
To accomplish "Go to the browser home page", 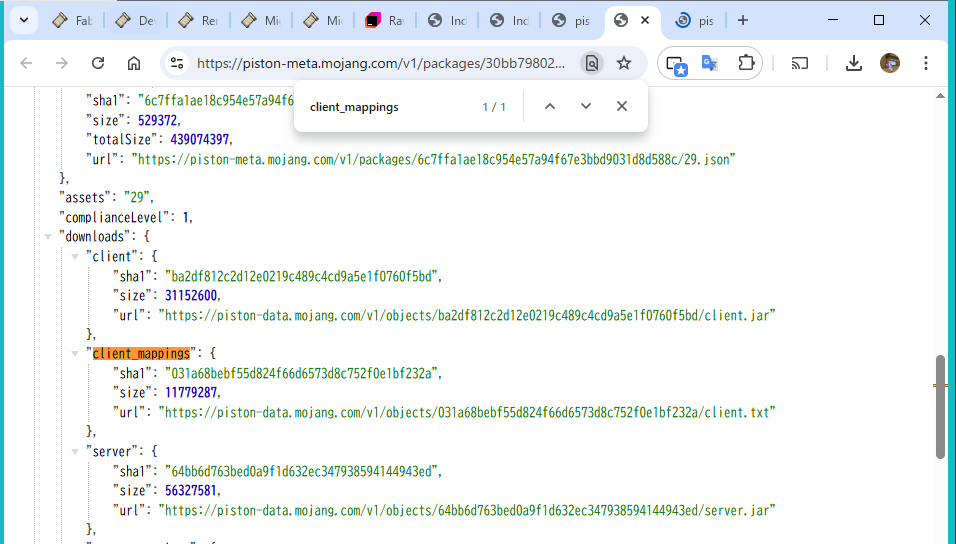I will click(134, 63).
